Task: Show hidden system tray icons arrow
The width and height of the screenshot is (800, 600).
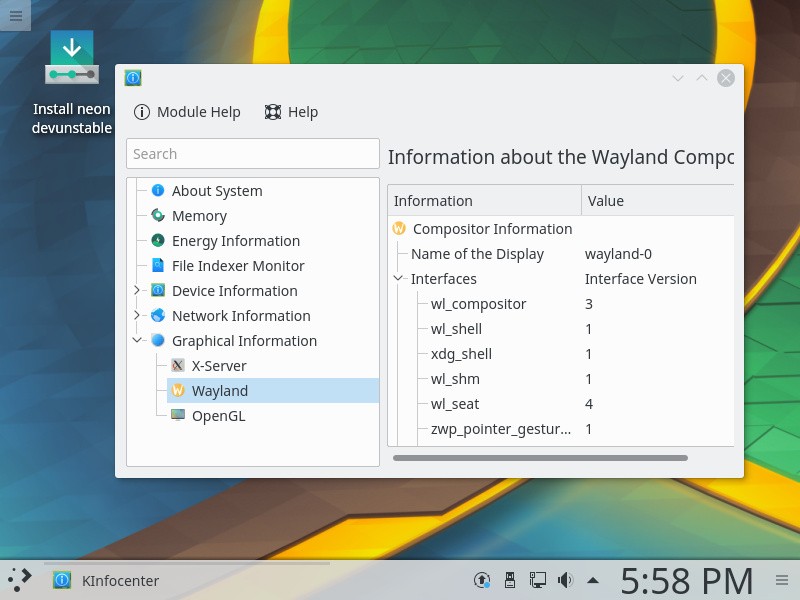Action: tap(592, 580)
